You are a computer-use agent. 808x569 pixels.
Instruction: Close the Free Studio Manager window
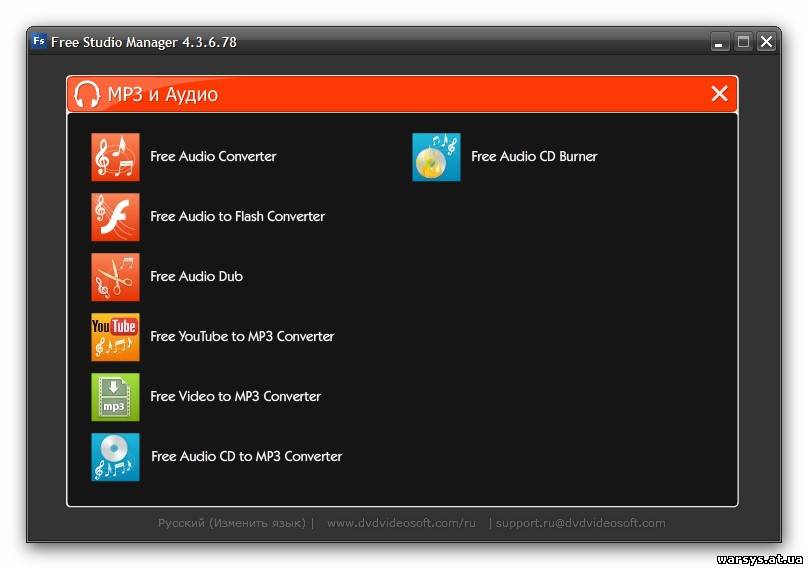pyautogui.click(x=767, y=42)
